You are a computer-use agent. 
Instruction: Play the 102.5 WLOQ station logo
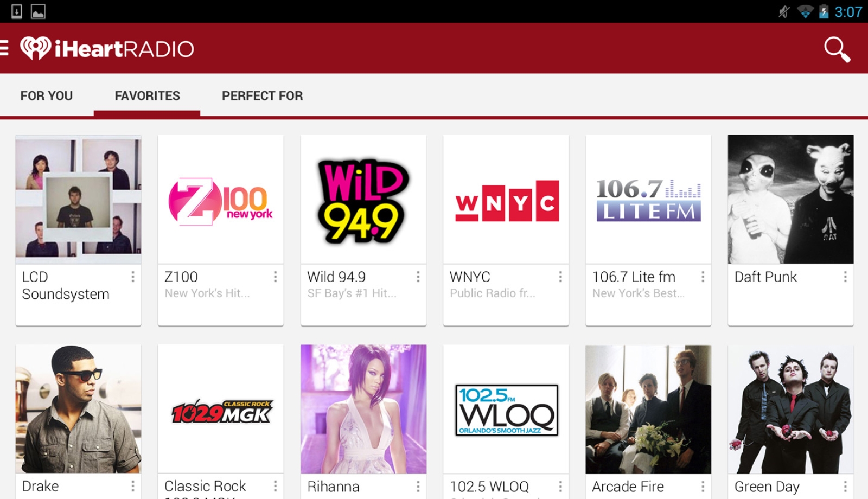[506, 409]
